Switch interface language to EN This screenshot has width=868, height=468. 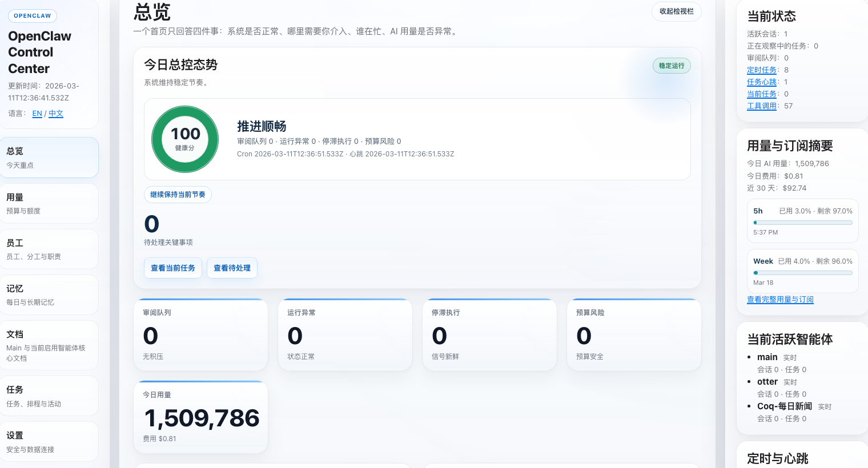(37, 114)
